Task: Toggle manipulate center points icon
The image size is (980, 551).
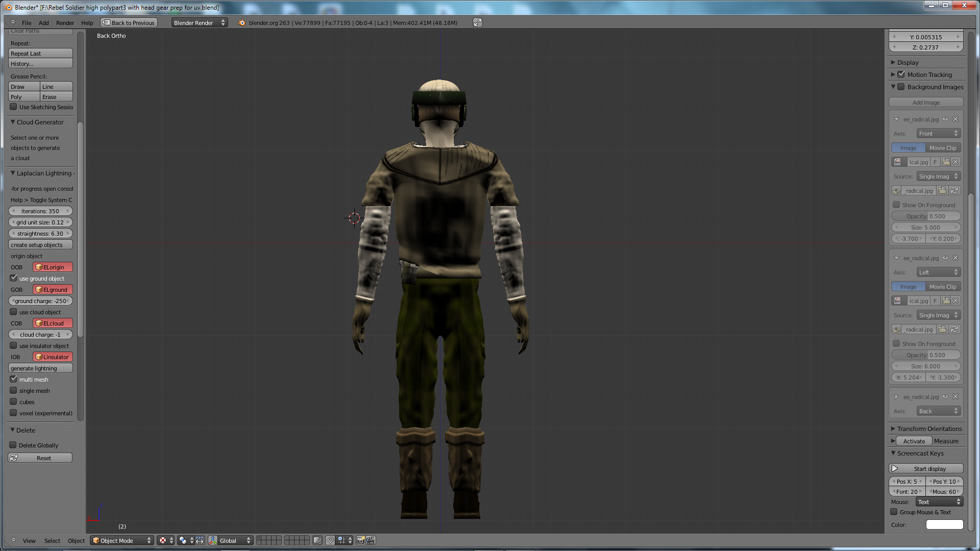Action: tap(200, 540)
